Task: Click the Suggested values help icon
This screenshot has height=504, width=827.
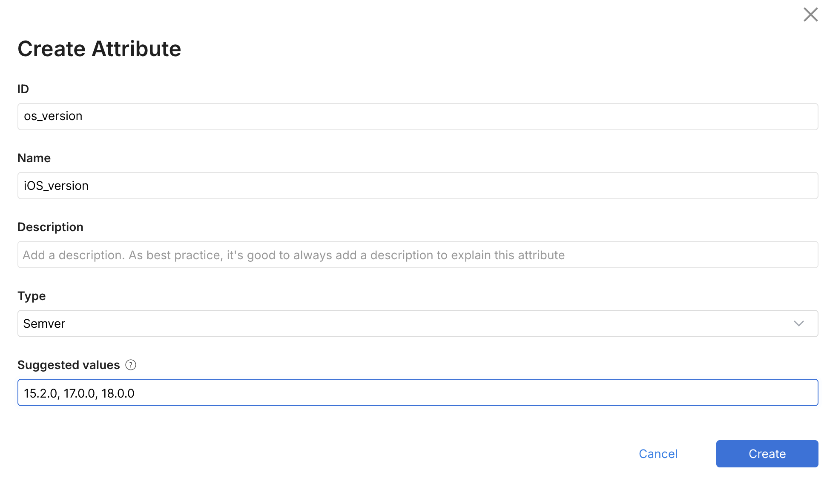Action: 131,365
